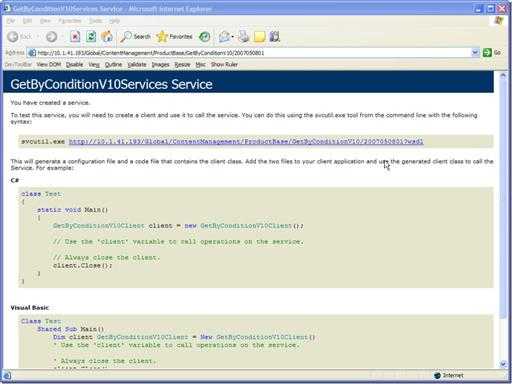
Task: Expand the Mail button dropdown arrow
Action: click(x=232, y=37)
